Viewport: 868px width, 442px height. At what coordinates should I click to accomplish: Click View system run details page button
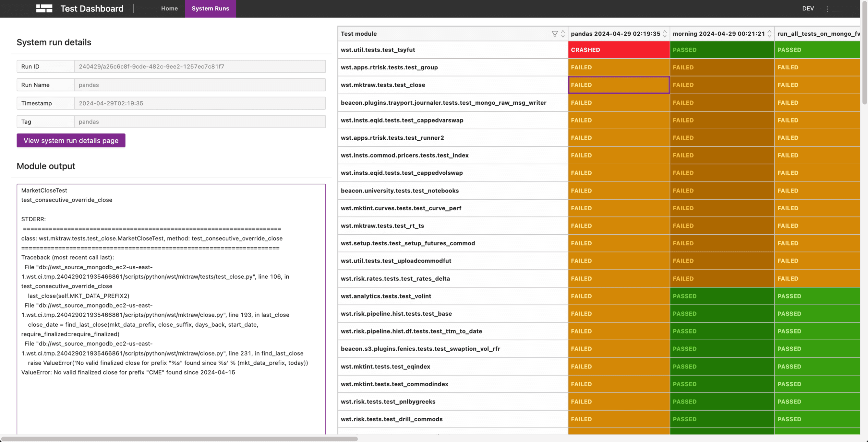(71, 140)
